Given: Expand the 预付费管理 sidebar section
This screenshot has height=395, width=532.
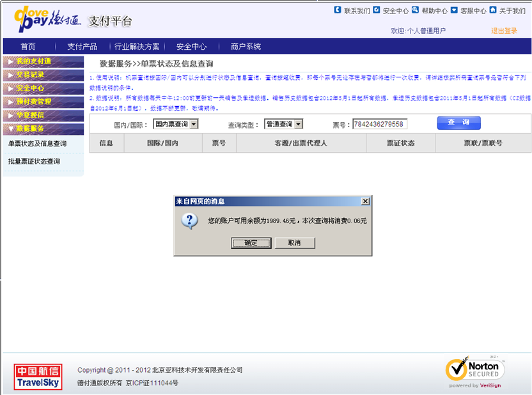Looking at the screenshot, I should 42,102.
